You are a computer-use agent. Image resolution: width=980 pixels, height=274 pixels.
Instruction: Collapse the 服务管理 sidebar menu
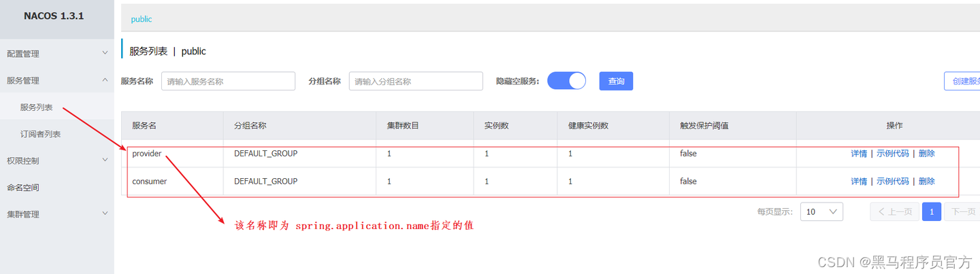56,80
